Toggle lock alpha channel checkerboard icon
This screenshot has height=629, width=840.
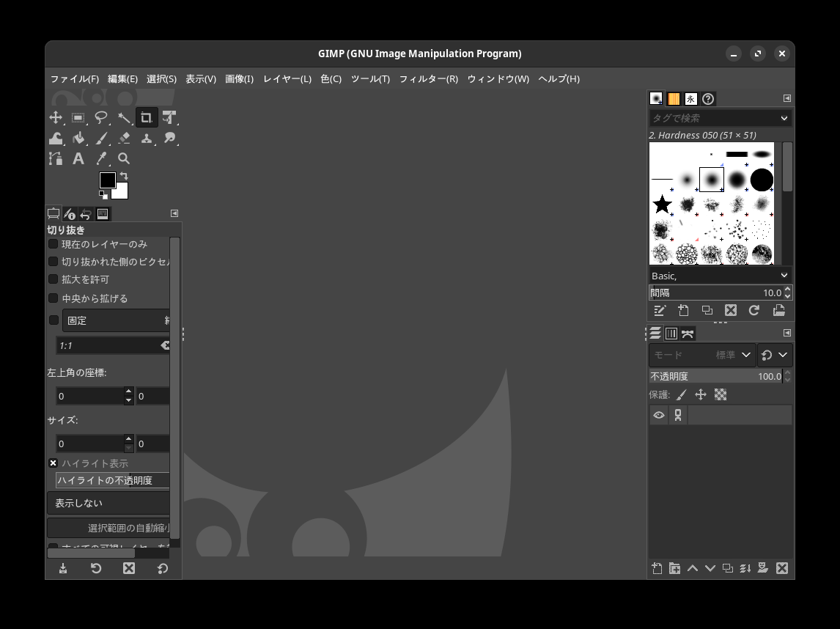click(721, 395)
